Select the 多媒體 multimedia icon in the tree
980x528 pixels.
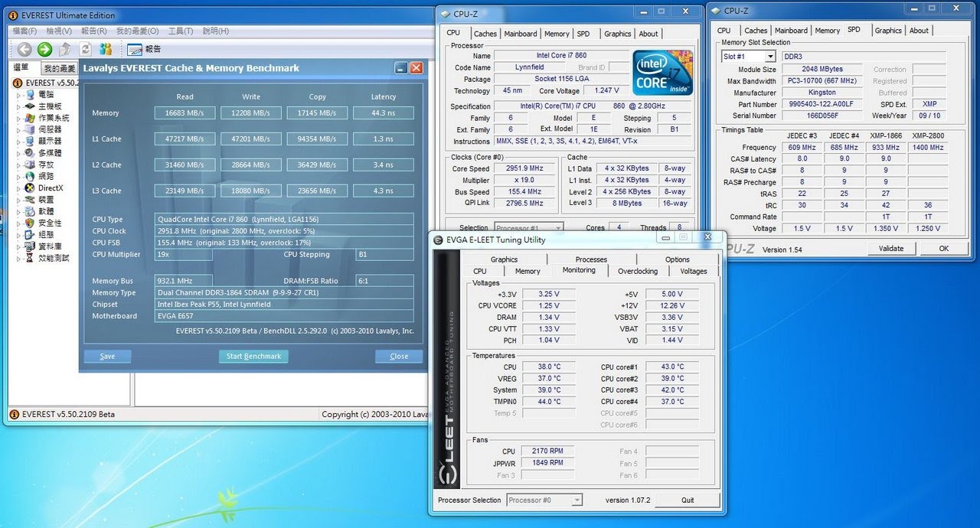click(31, 153)
